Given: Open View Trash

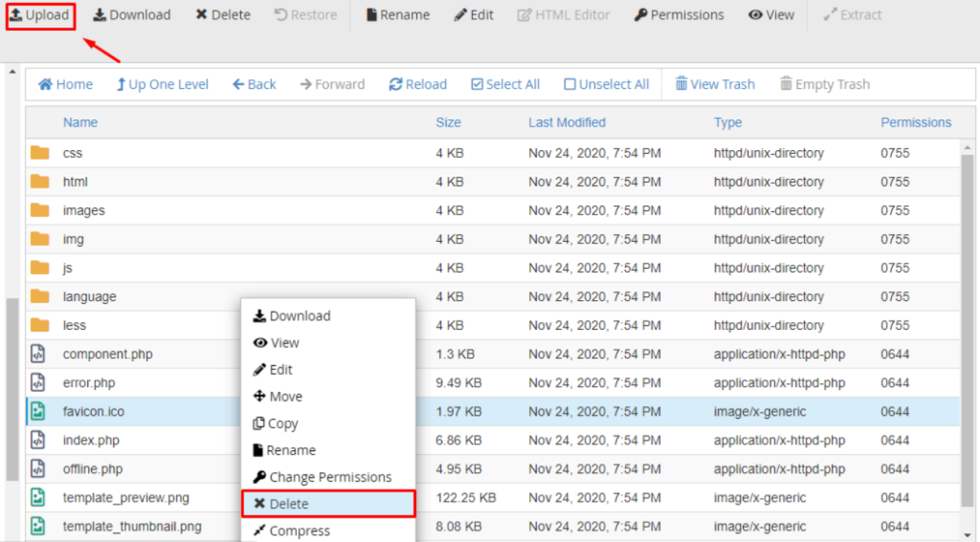Looking at the screenshot, I should pos(715,84).
